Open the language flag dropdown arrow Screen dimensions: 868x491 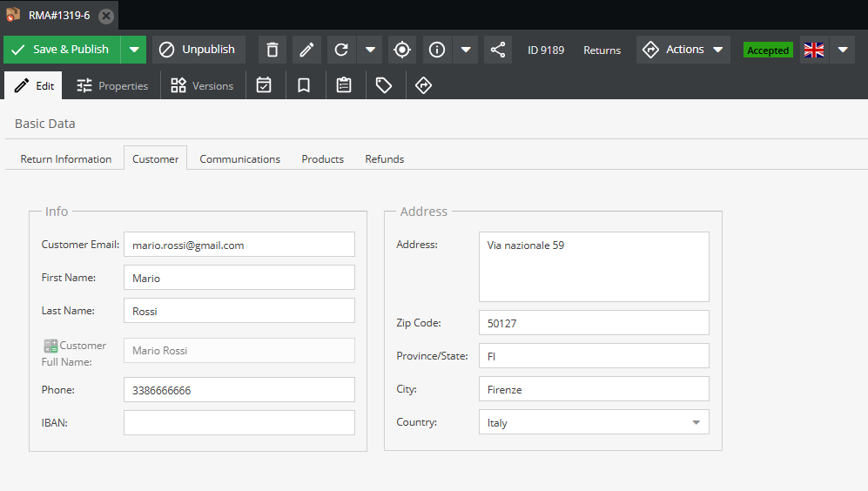click(x=842, y=50)
